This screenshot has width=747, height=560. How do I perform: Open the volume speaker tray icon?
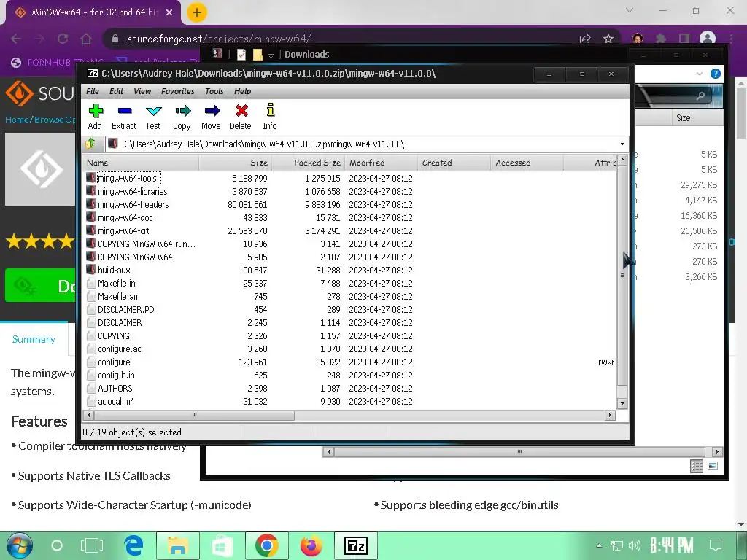(635, 545)
